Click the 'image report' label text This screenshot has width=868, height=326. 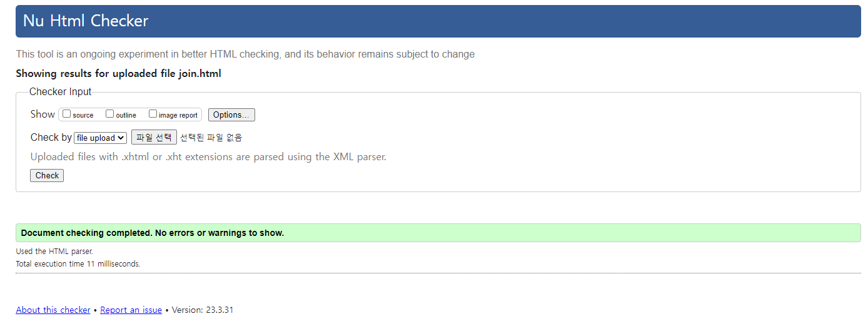pyautogui.click(x=178, y=115)
